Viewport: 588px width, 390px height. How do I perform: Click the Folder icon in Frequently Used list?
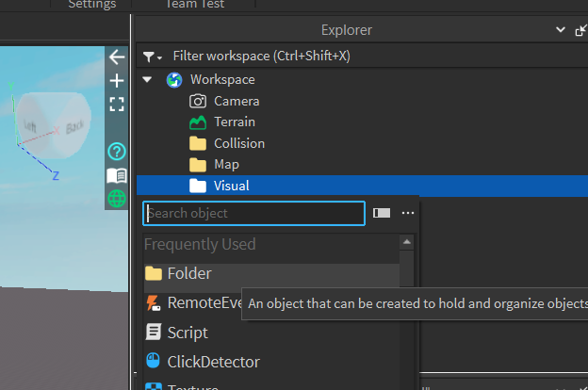153,273
